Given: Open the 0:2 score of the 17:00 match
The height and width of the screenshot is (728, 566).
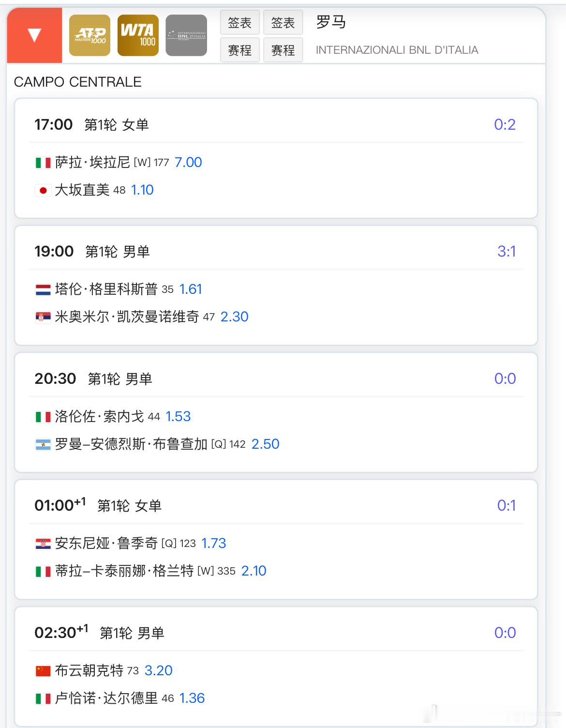Looking at the screenshot, I should click(x=505, y=124).
